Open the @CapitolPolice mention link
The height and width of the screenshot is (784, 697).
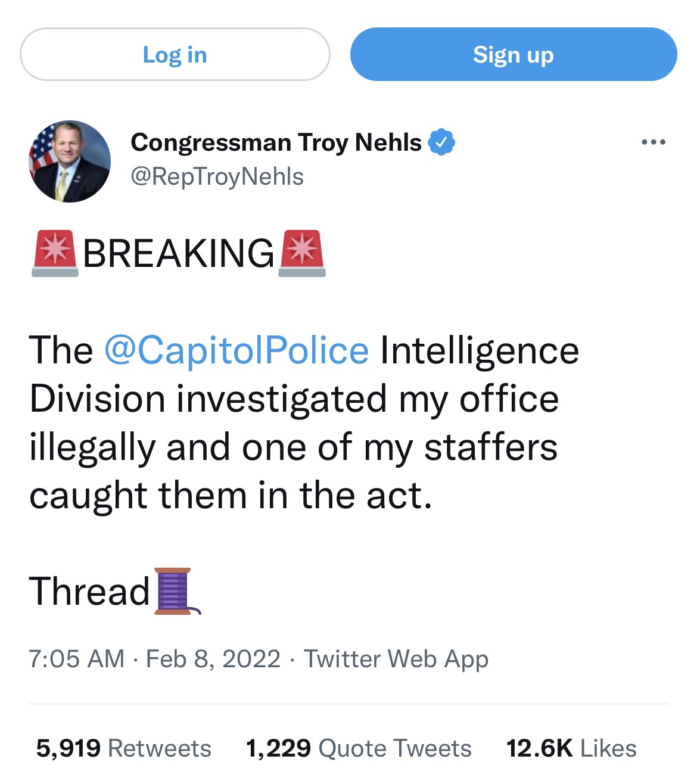tap(237, 350)
